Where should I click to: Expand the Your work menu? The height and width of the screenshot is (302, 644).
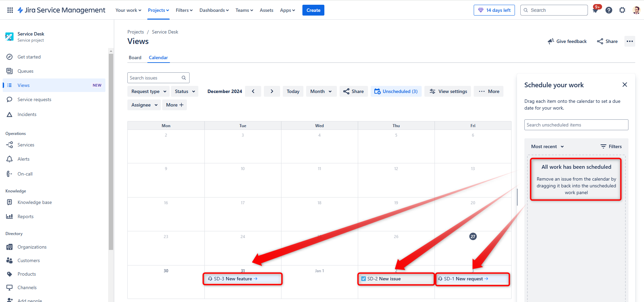coord(128,10)
